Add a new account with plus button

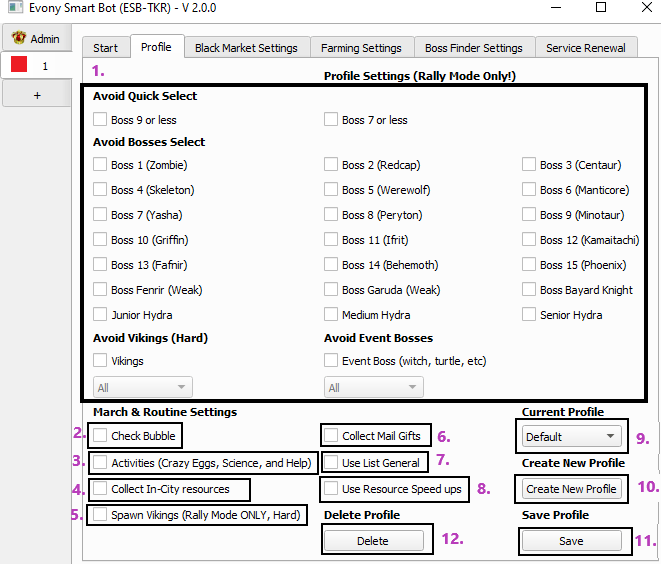37,95
